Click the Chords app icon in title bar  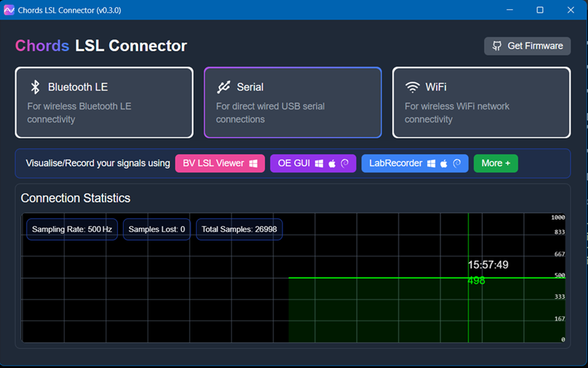point(9,10)
